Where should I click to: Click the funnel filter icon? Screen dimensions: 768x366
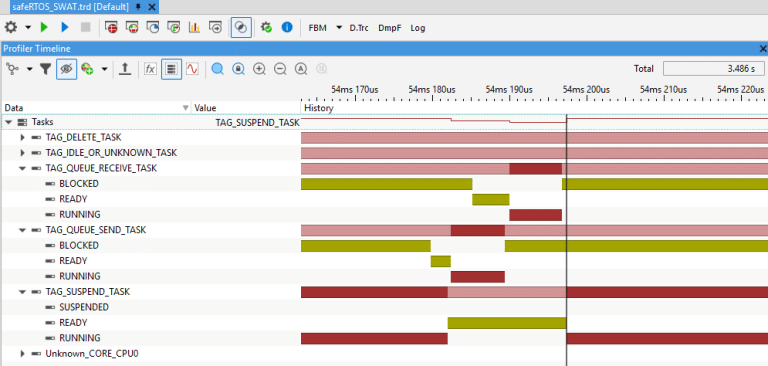[x=46, y=69]
